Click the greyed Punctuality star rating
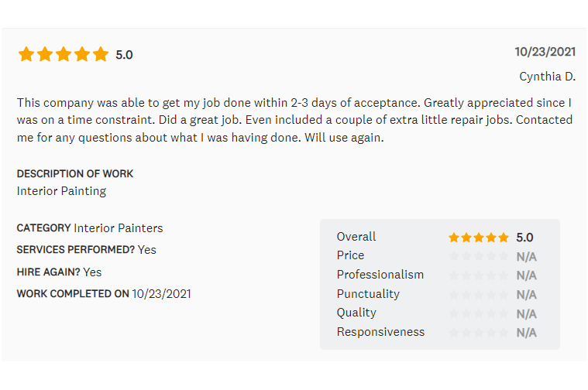 pyautogui.click(x=478, y=294)
